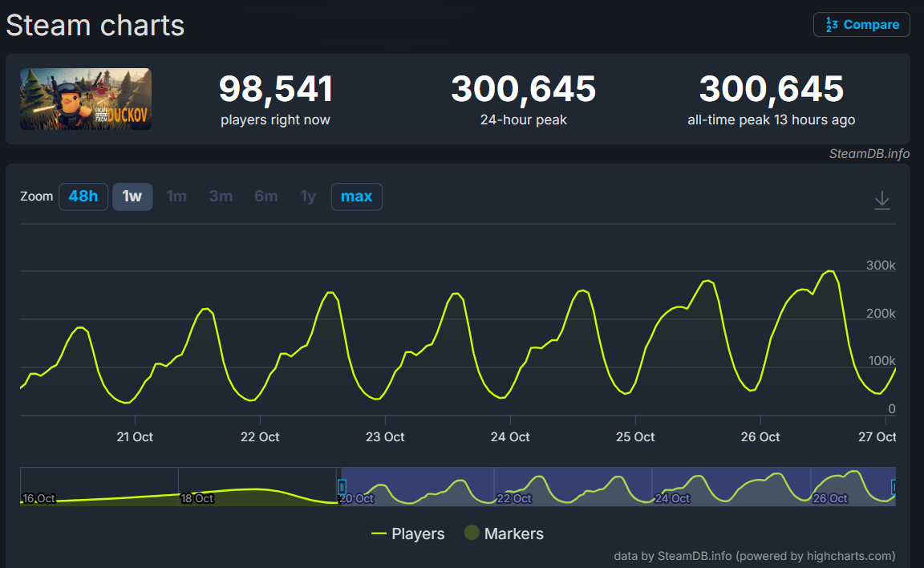Viewport: 924px width, 568px height.
Task: Click the 16 Oct area in navigator
Action: pyautogui.click(x=38, y=498)
